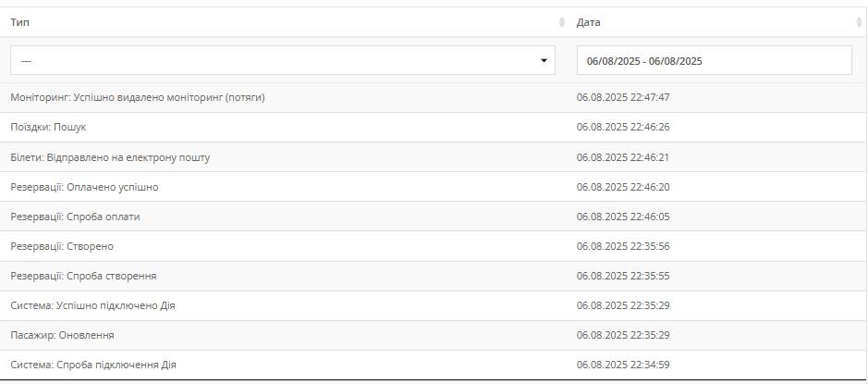
Task: Select 'Система: Спроба підключення Дія' row
Action: coord(93,365)
